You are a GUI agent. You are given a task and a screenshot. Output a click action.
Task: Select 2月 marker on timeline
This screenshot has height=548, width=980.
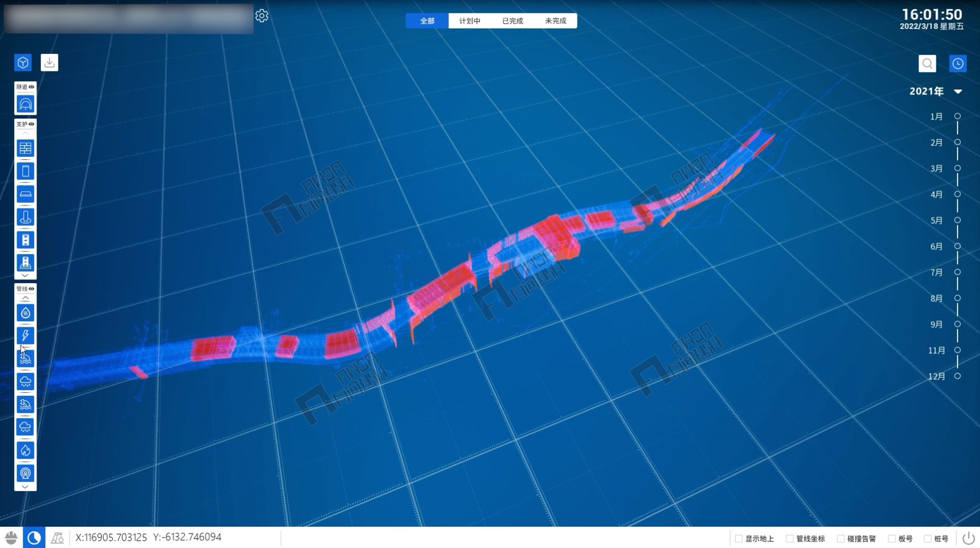958,142
